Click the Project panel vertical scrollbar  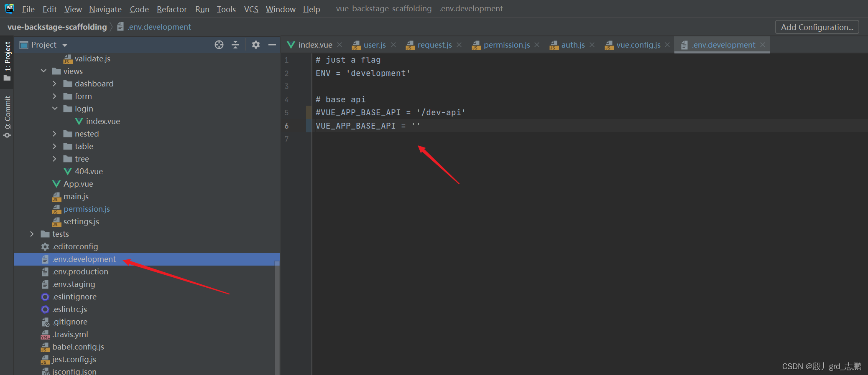[277, 317]
